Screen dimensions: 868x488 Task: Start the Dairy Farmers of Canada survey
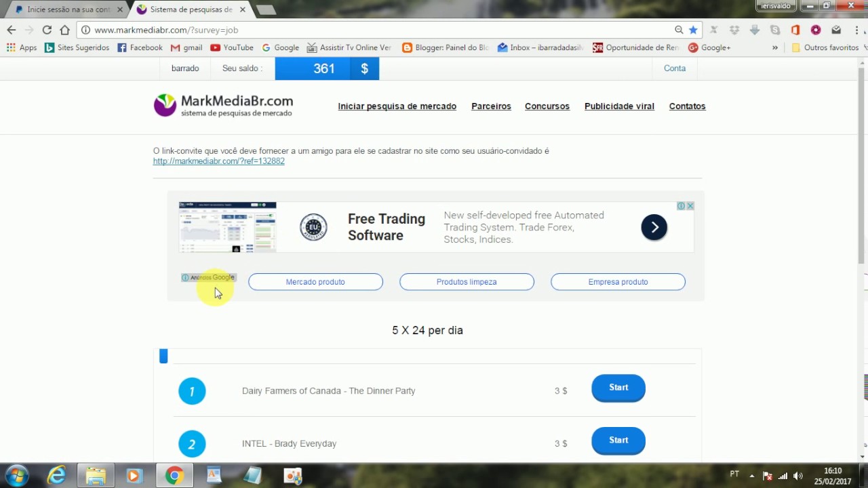(618, 388)
